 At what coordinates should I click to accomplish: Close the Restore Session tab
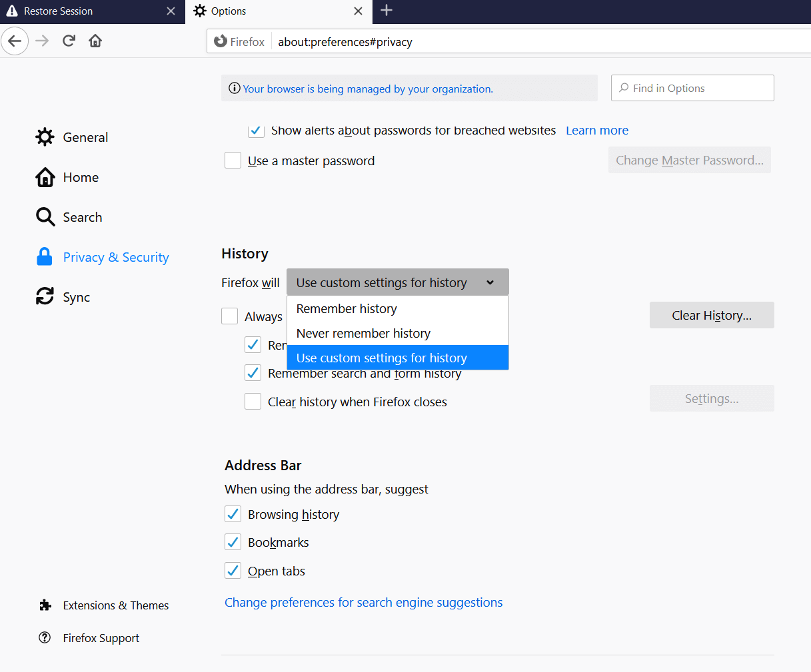[x=171, y=11]
